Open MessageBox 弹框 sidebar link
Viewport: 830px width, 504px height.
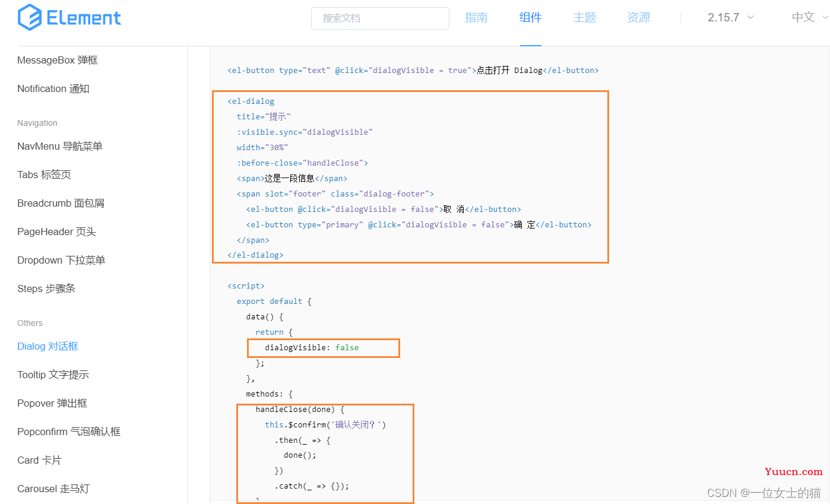[x=58, y=60]
